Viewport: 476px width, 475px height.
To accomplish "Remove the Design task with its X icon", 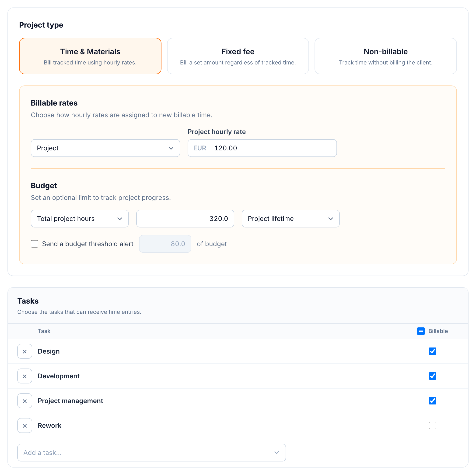I will 25,351.
